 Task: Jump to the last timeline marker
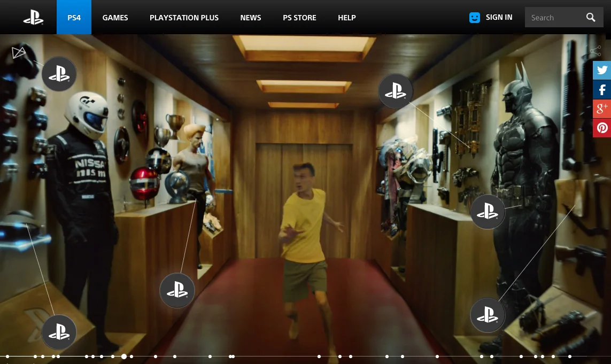click(x=570, y=356)
